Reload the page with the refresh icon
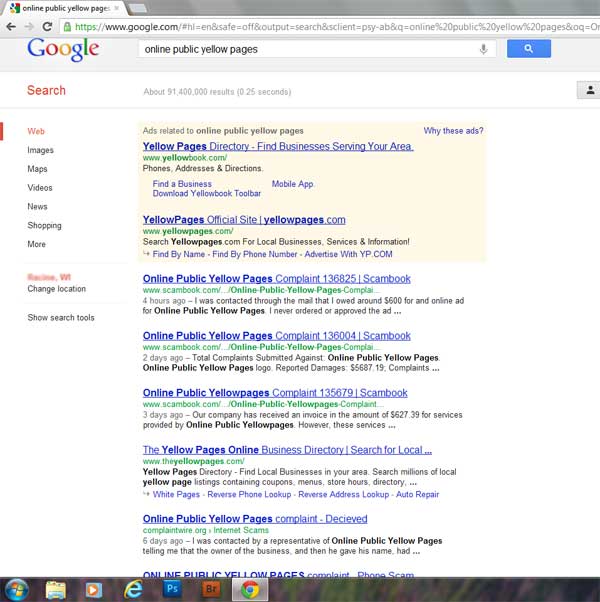Viewport: 600px width, 602px height. [47, 26]
